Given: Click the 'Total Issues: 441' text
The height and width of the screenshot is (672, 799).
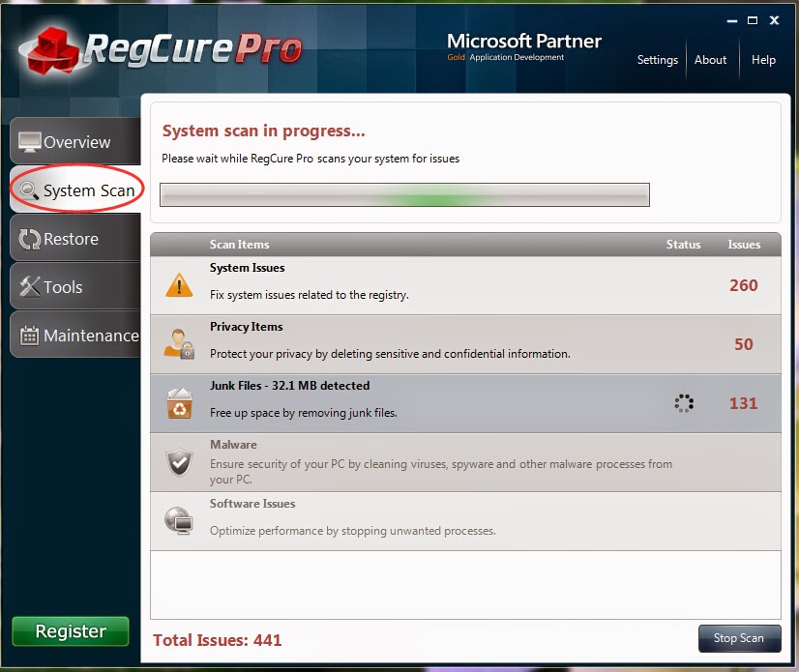Looking at the screenshot, I should [x=217, y=640].
